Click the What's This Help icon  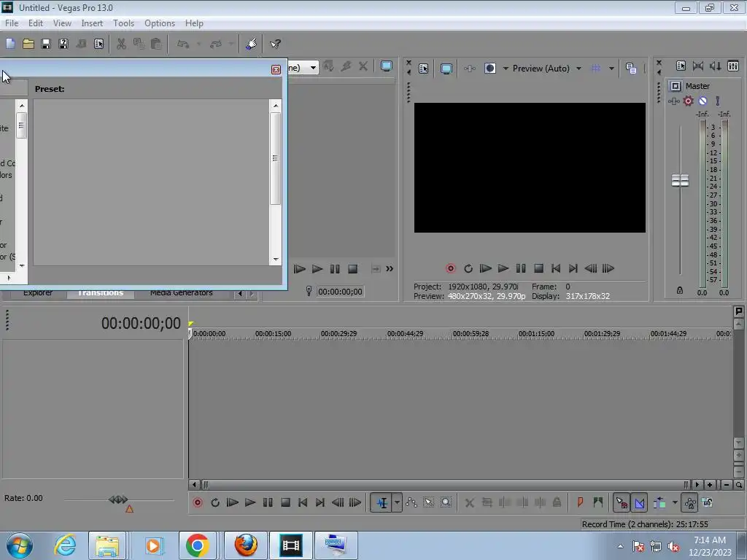coord(275,44)
